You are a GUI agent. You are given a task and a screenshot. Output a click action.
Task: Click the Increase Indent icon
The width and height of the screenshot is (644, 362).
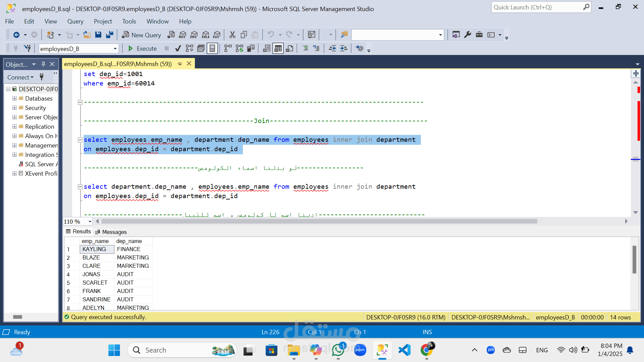pyautogui.click(x=343, y=49)
